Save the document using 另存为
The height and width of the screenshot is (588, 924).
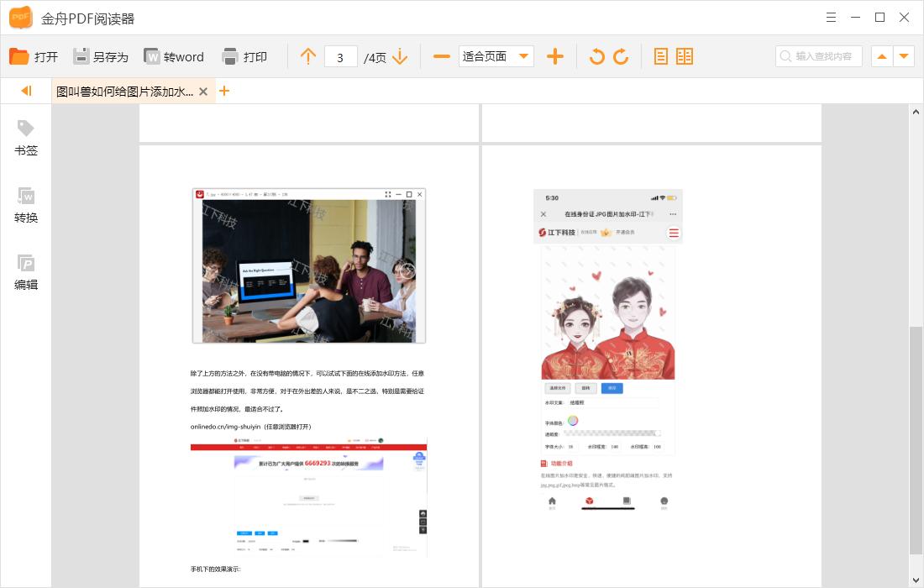[101, 56]
